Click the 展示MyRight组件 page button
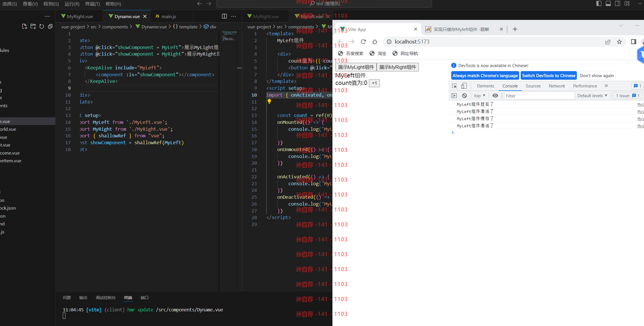This screenshot has height=326, width=644. point(398,67)
